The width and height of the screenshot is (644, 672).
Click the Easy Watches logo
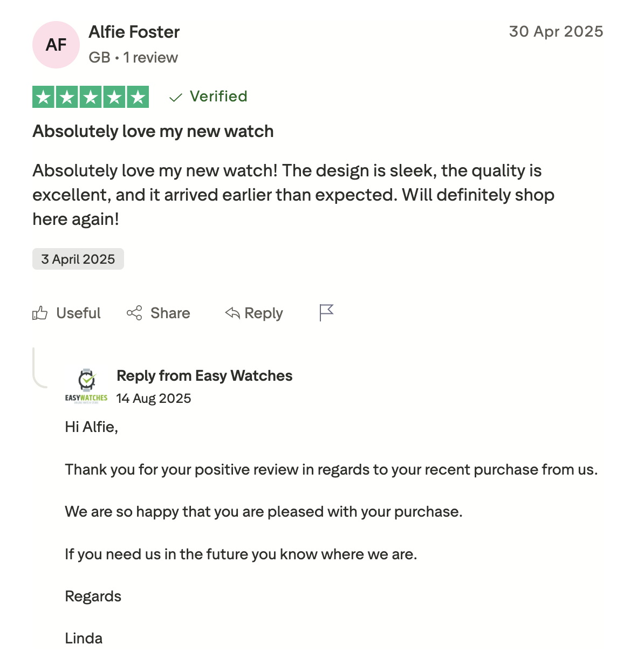[x=86, y=386]
